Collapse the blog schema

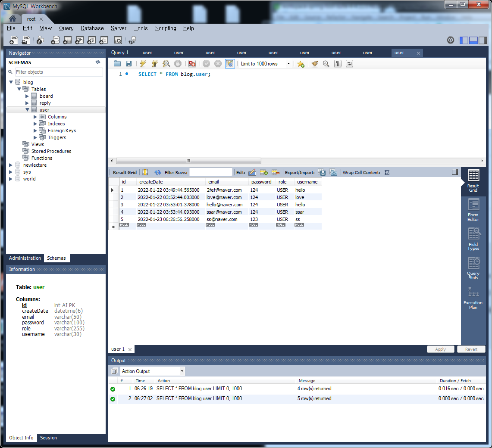coord(11,82)
